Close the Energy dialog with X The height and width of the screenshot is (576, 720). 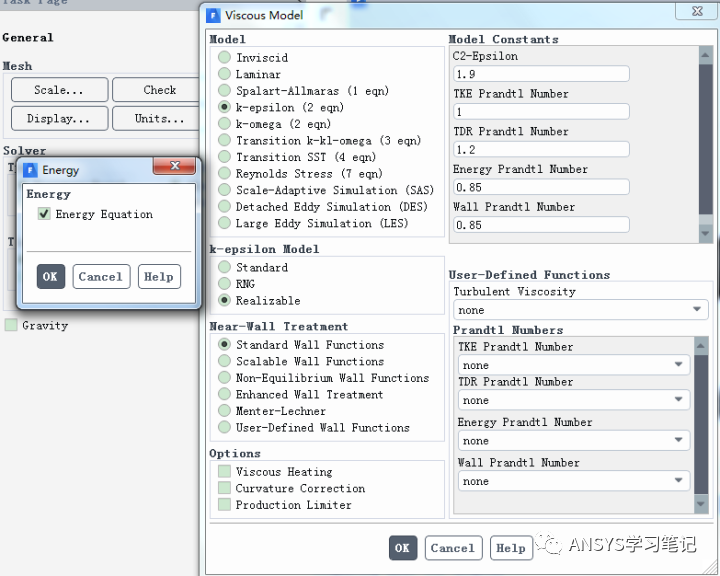point(176,168)
